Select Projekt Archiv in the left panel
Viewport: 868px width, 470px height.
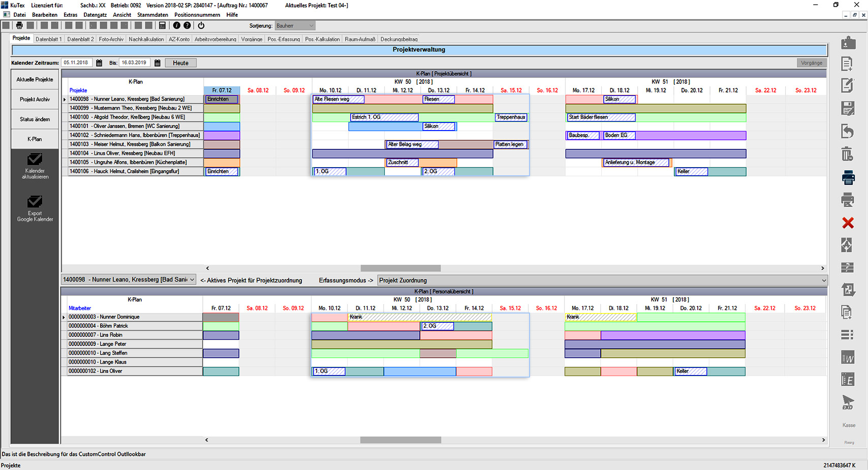tap(35, 99)
